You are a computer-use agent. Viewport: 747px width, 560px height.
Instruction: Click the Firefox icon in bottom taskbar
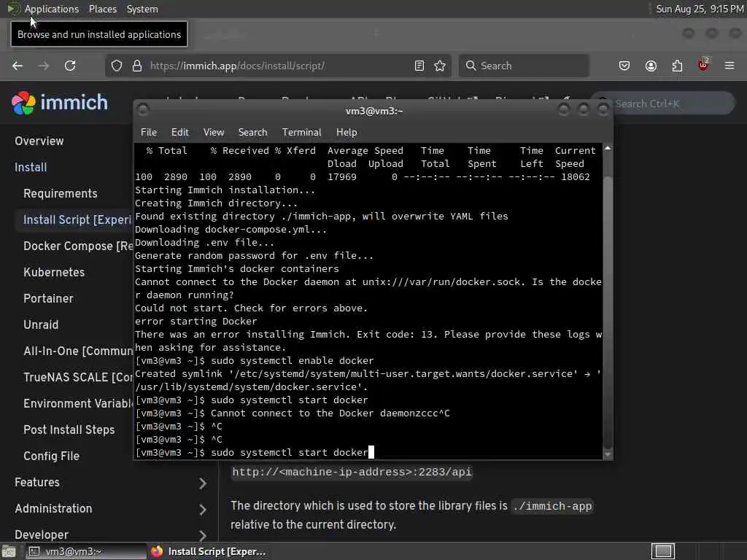coord(157,551)
